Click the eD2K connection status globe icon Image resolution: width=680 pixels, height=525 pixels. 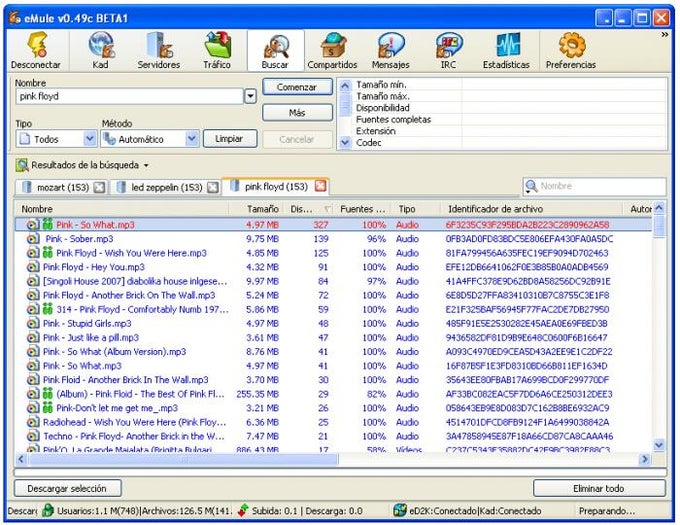(399, 511)
